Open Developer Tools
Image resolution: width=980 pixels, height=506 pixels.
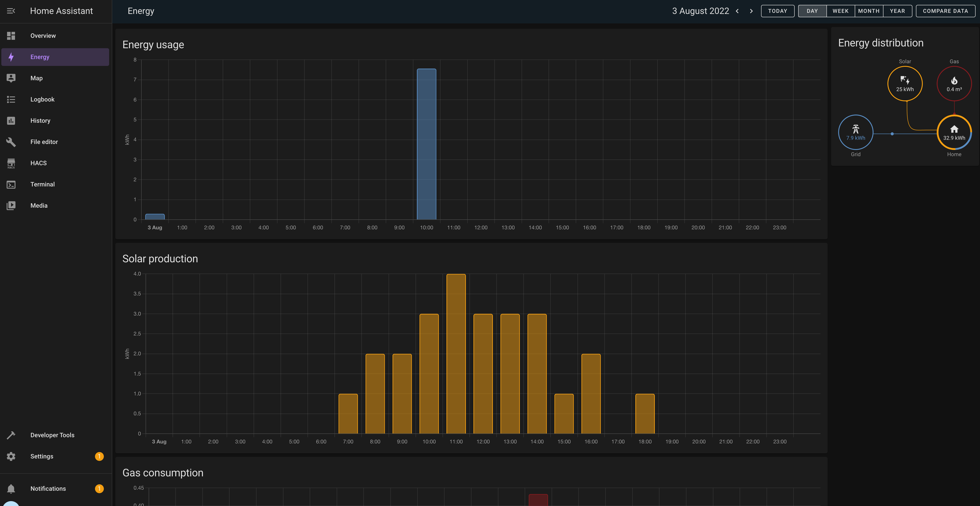[52, 435]
